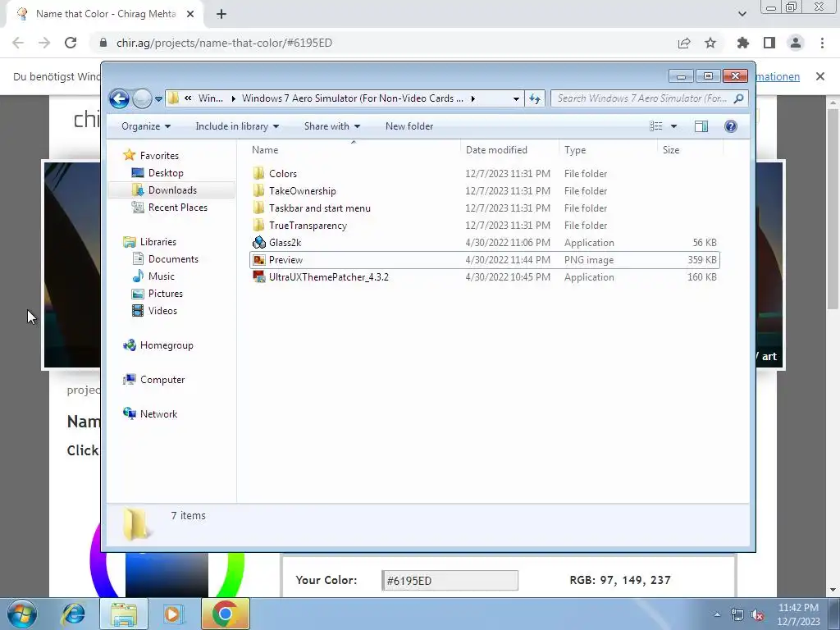Viewport: 840px width, 630px height.
Task: Switch to Name that Color tab
Action: point(106,14)
